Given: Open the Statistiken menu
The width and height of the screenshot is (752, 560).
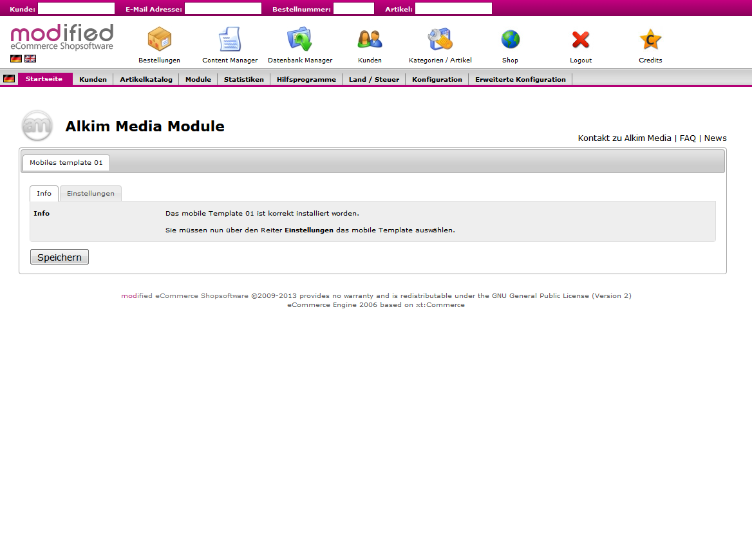Looking at the screenshot, I should (243, 80).
